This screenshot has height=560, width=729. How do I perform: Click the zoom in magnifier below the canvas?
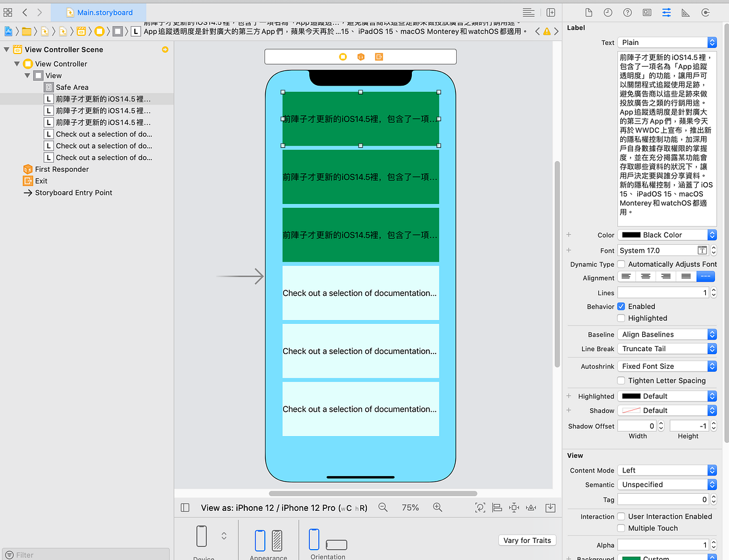tap(437, 507)
